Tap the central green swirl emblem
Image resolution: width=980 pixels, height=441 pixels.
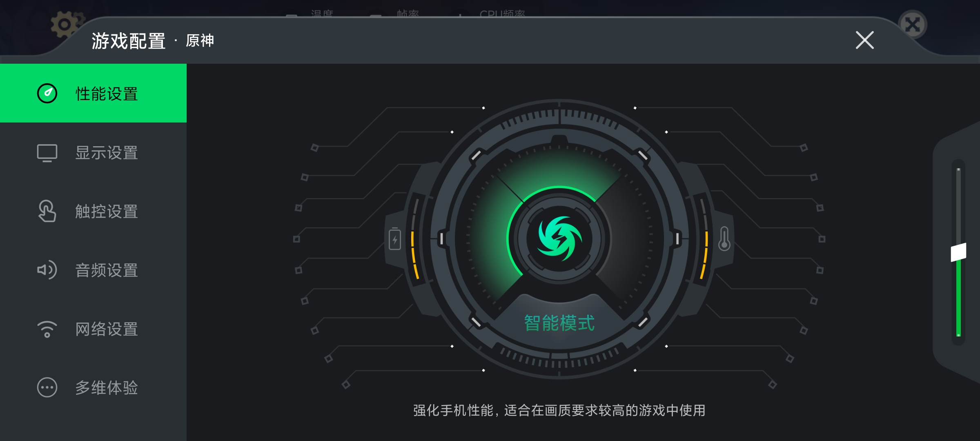click(559, 239)
